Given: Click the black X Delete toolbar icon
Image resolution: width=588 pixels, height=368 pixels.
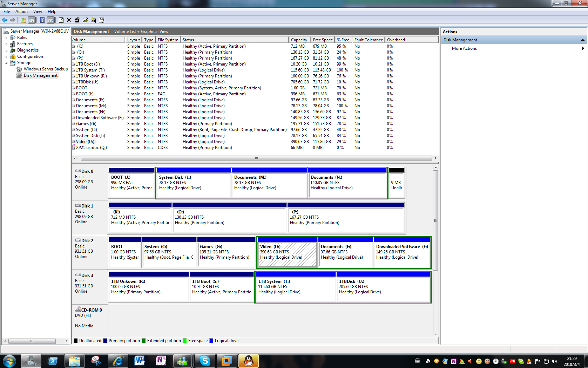Looking at the screenshot, I should tap(69, 20).
